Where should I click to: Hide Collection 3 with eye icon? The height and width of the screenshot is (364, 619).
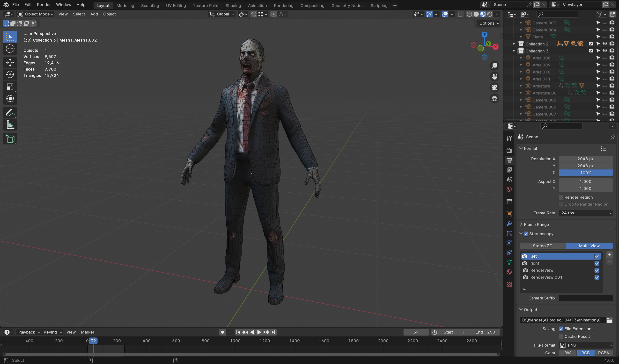605,51
